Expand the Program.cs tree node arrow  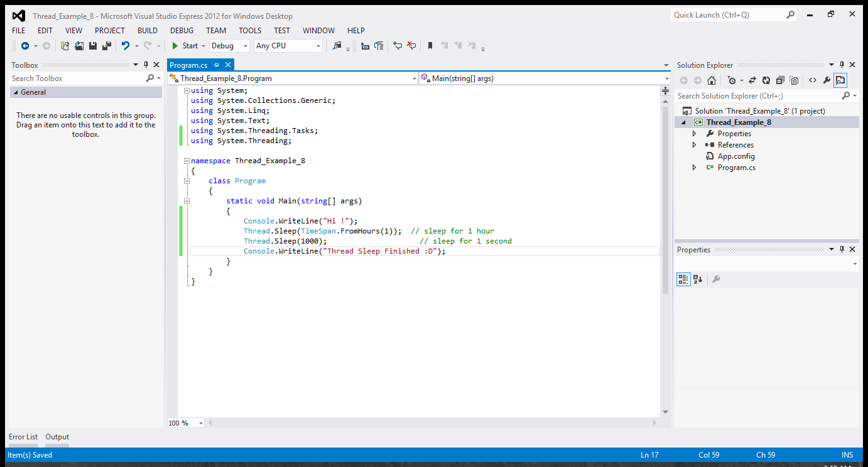694,168
